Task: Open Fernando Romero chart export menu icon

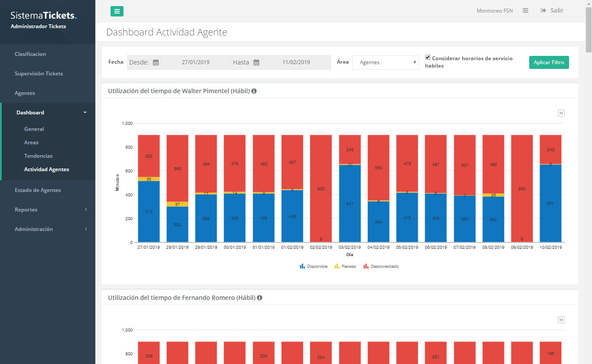Action: [x=561, y=320]
